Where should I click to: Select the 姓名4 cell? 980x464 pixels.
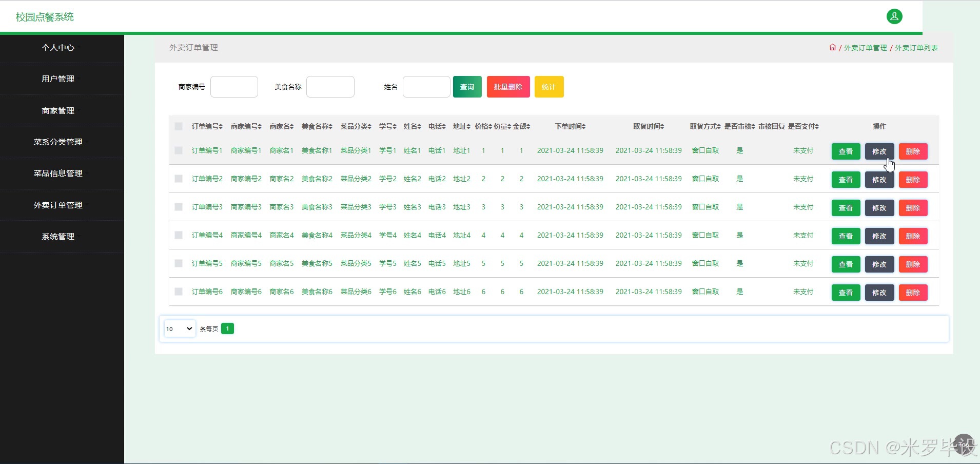413,235
